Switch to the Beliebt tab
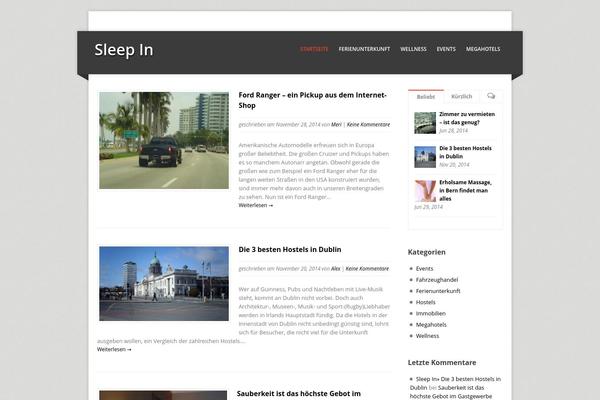Screen dimensions: 600x400 426,96
